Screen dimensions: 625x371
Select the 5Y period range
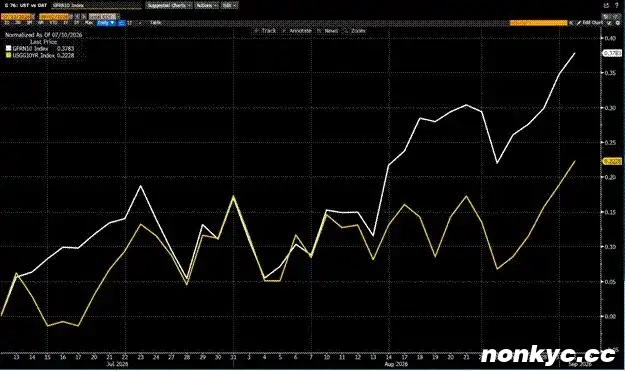[76, 23]
